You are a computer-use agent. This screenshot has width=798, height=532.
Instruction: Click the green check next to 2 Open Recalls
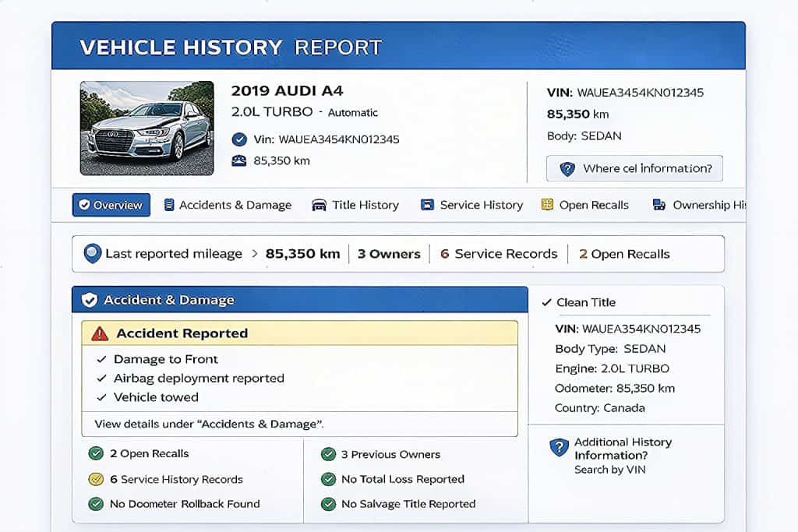(96, 453)
